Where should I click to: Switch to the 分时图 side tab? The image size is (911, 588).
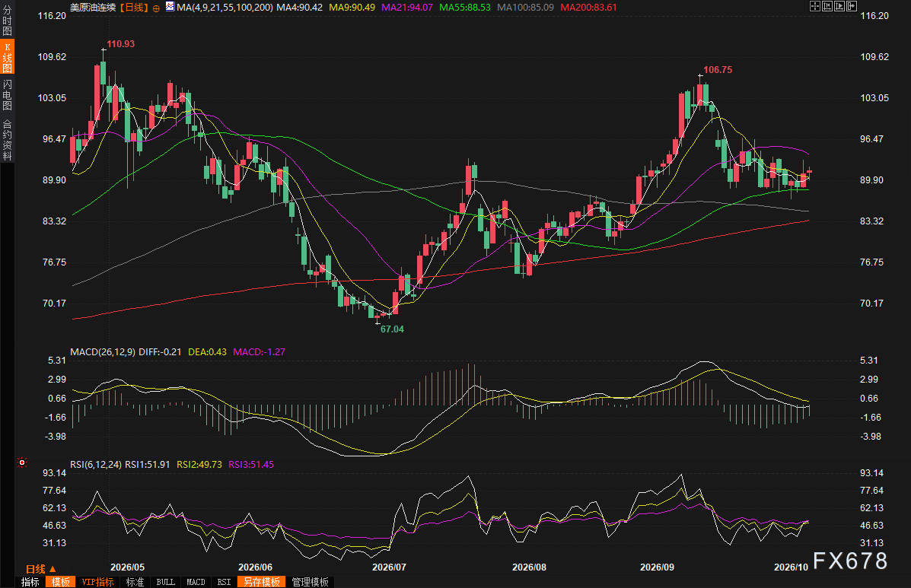click(7, 21)
